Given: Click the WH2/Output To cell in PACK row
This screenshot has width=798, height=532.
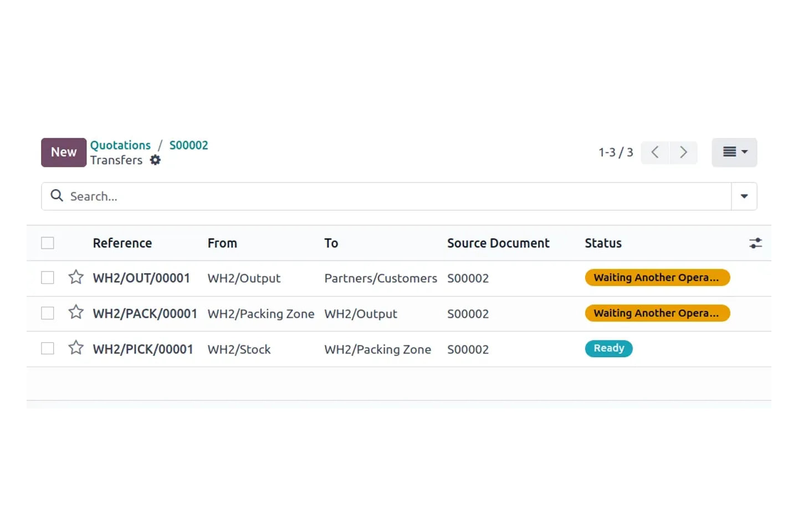Looking at the screenshot, I should [361, 314].
